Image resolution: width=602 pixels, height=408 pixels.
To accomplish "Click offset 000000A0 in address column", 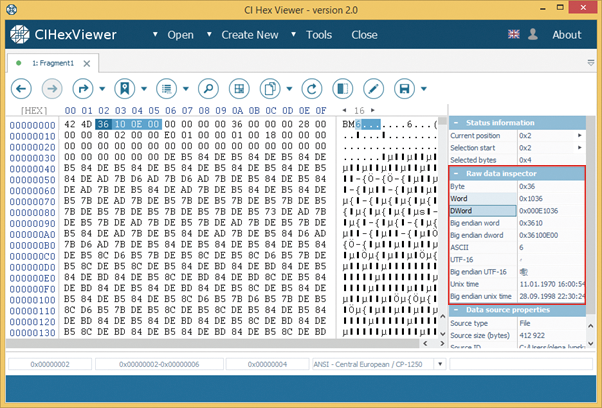I will [33, 235].
